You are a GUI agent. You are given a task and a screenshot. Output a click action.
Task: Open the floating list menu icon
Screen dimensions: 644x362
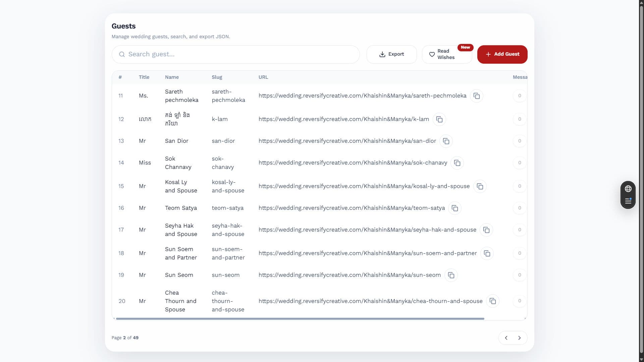pos(628,201)
